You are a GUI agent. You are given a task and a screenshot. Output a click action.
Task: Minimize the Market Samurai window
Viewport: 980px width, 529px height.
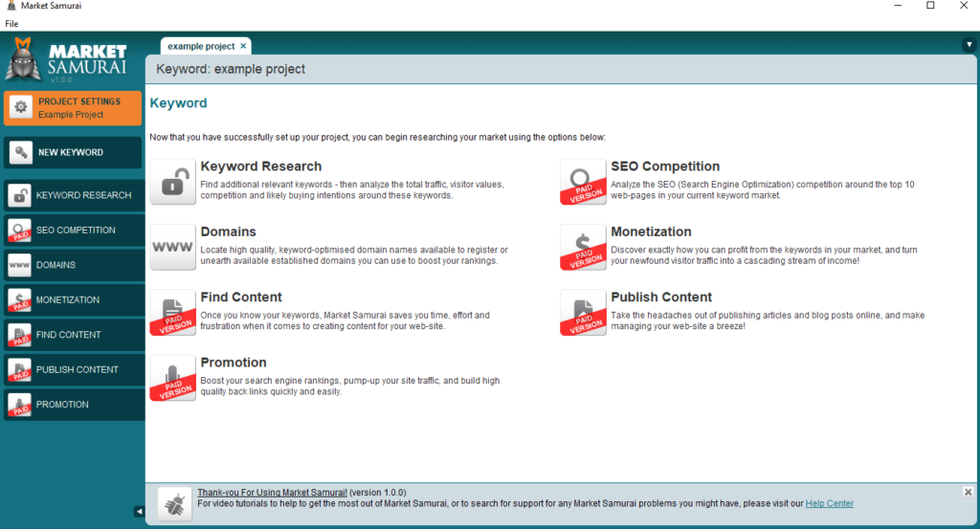[x=898, y=6]
